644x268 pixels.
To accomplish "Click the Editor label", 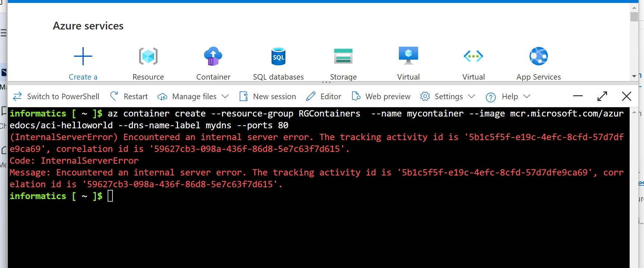I will tap(331, 97).
